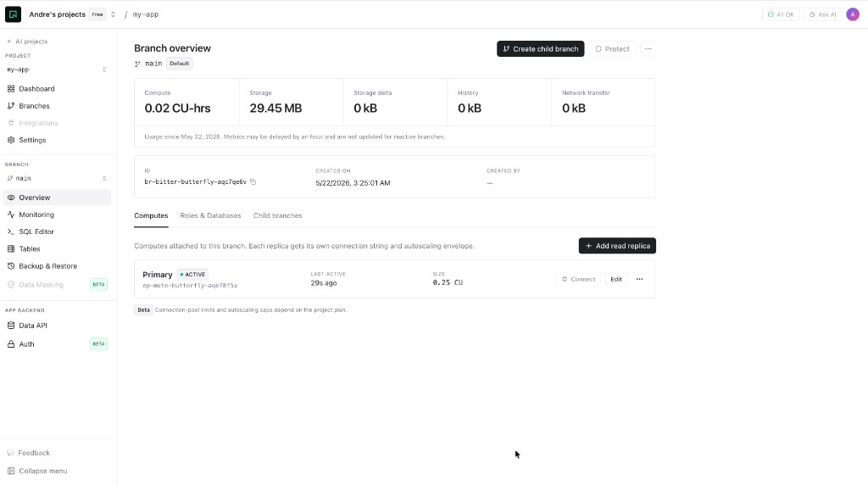Click the 0.25 CU size value
868x485 pixels.
coord(448,282)
